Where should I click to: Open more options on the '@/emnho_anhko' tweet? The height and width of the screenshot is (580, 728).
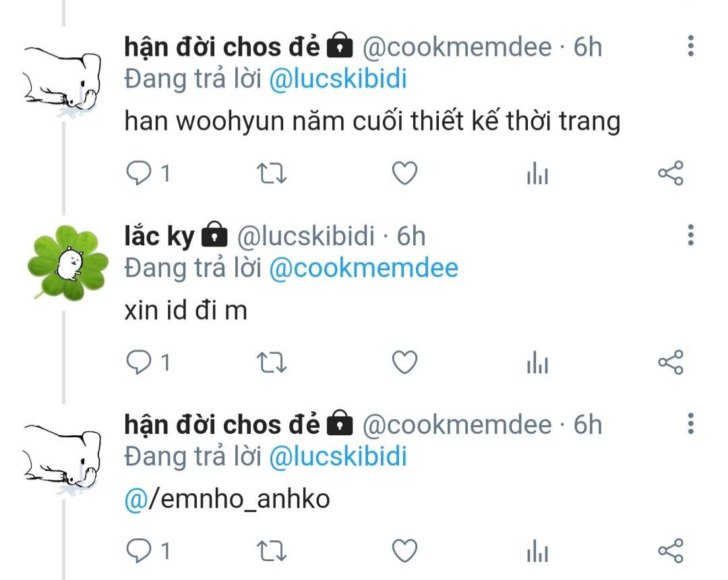click(x=690, y=424)
